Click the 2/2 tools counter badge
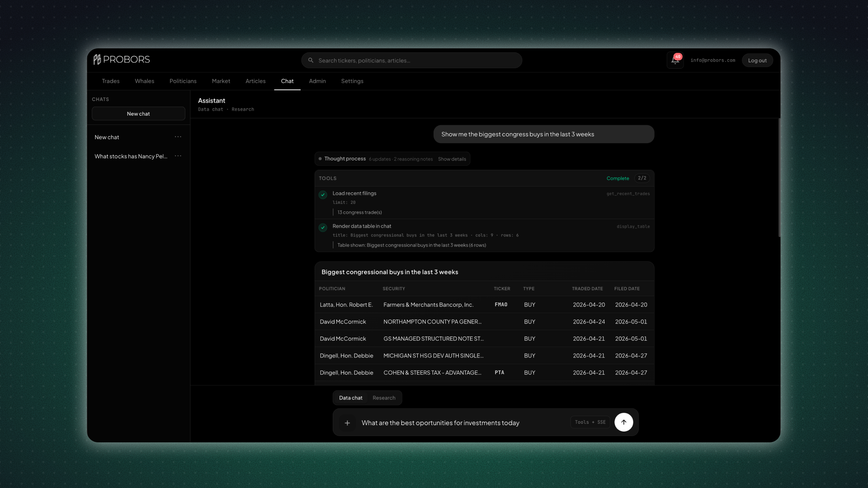The width and height of the screenshot is (868, 488). click(642, 178)
